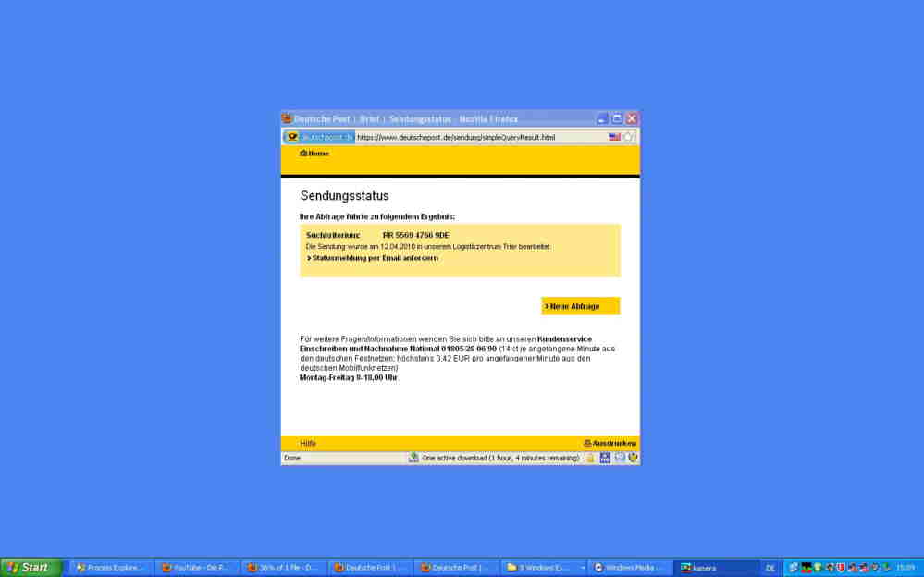The width and height of the screenshot is (924, 577).
Task: Click the last status bar icon on right
Action: point(634,458)
